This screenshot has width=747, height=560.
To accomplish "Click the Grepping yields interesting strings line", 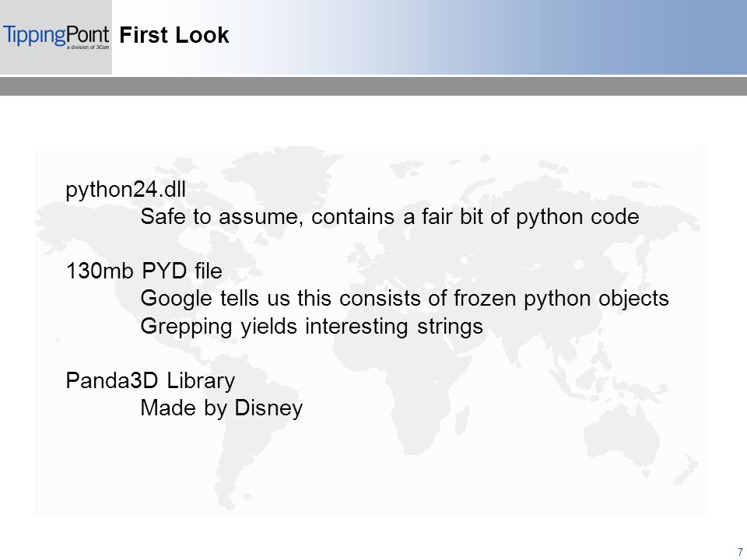I will tap(311, 327).
